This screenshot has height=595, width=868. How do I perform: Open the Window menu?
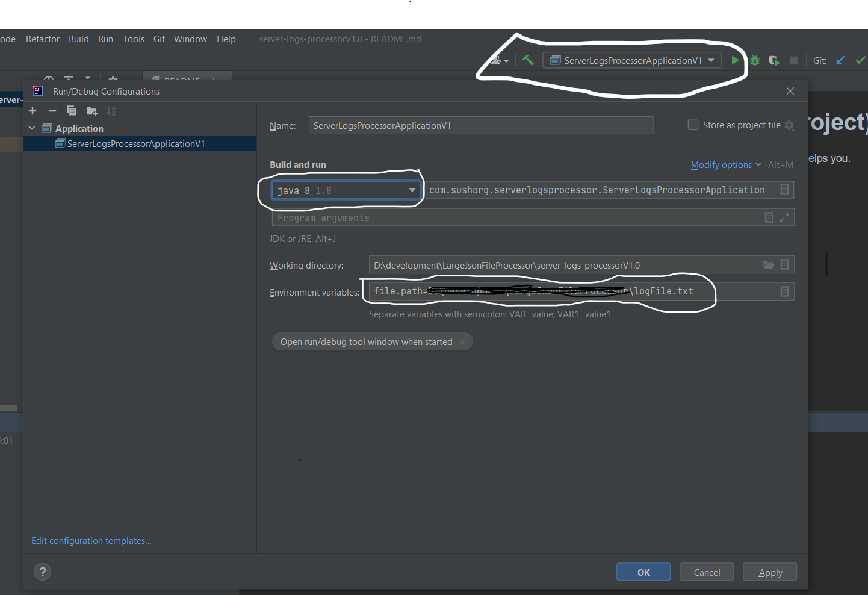[x=190, y=39]
